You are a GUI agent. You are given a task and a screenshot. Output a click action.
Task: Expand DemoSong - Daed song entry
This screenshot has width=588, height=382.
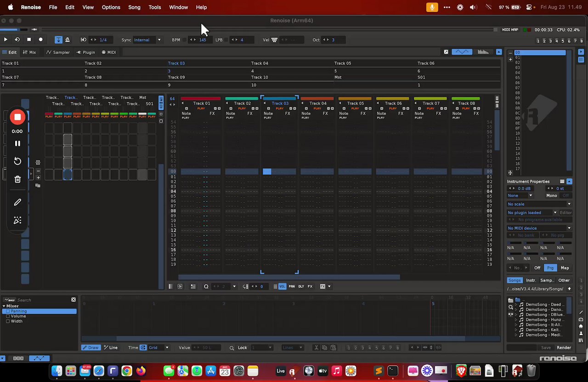coord(515,304)
